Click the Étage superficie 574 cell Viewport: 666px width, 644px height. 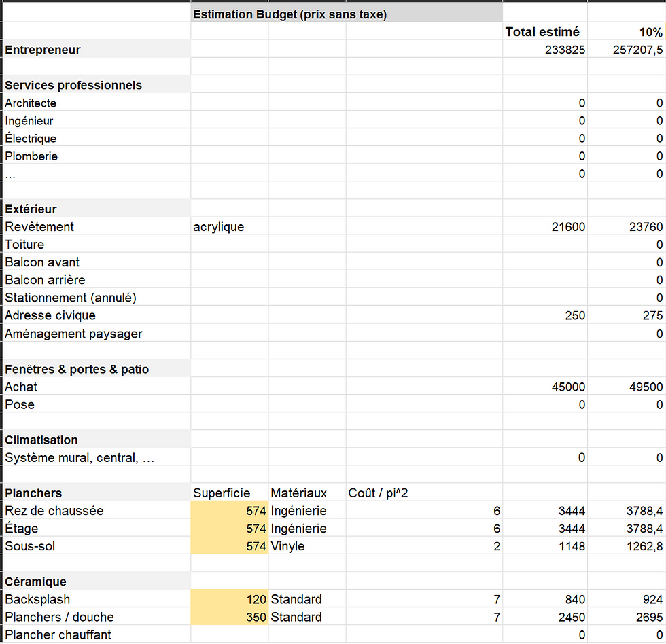(x=230, y=529)
